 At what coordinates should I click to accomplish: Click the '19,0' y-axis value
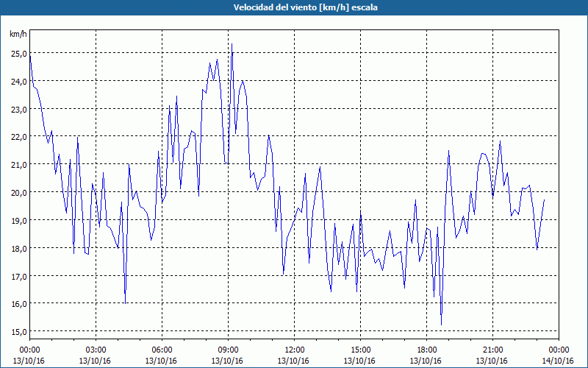coord(19,220)
